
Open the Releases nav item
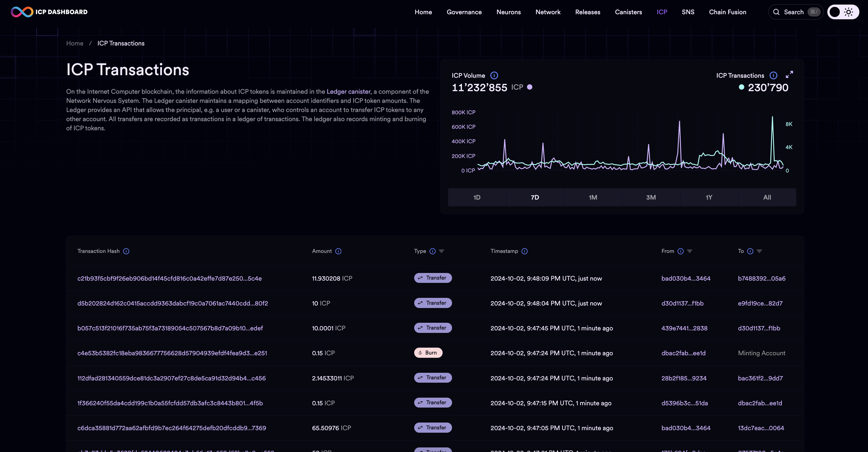tap(588, 12)
